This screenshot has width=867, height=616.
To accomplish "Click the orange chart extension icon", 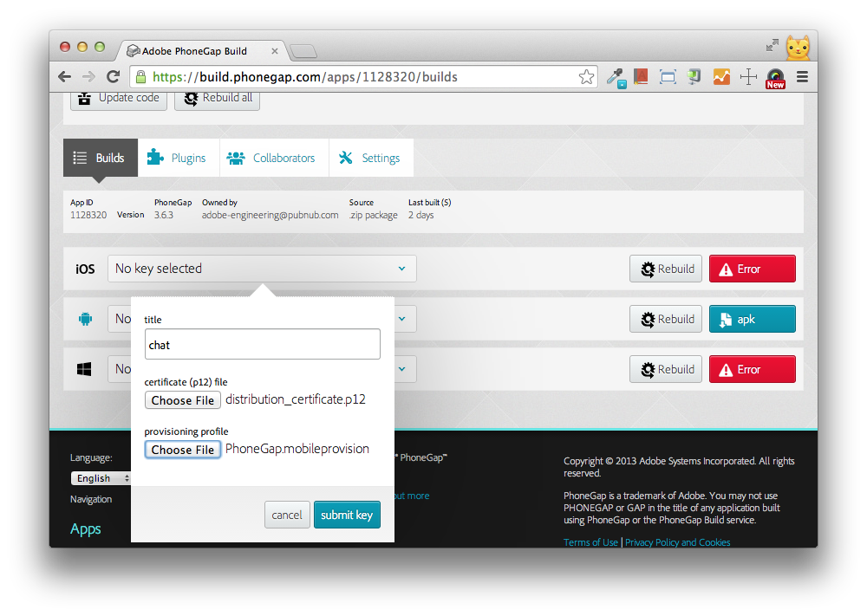I will [x=721, y=77].
